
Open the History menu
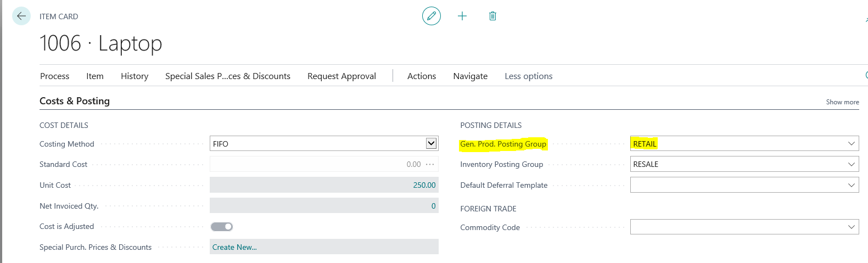pos(135,76)
